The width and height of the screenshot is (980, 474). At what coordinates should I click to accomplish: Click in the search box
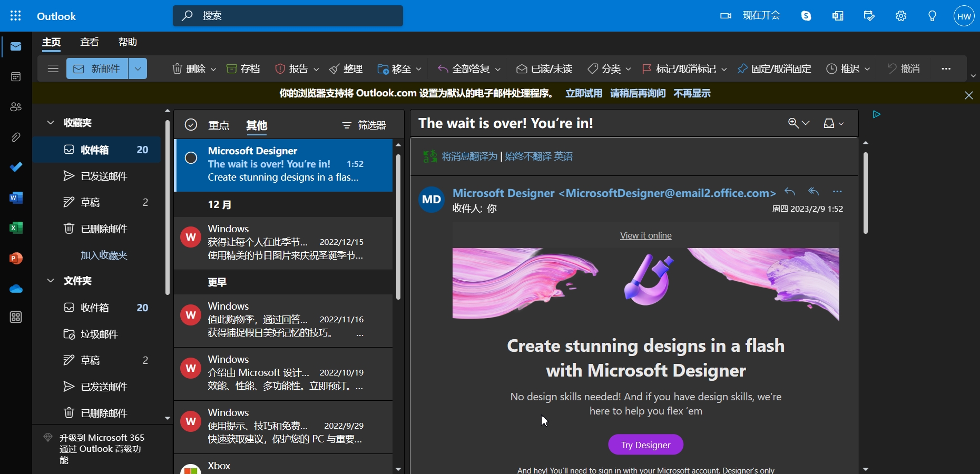point(288,16)
